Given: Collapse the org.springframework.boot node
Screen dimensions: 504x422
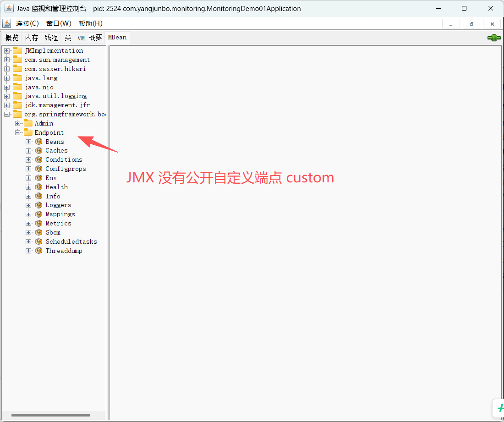Looking at the screenshot, I should point(7,114).
